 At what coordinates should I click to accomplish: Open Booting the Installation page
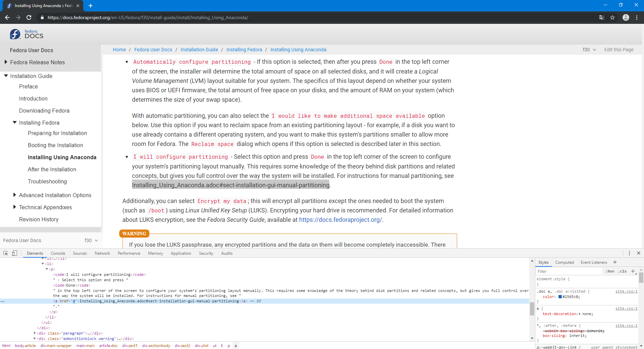[55, 145]
